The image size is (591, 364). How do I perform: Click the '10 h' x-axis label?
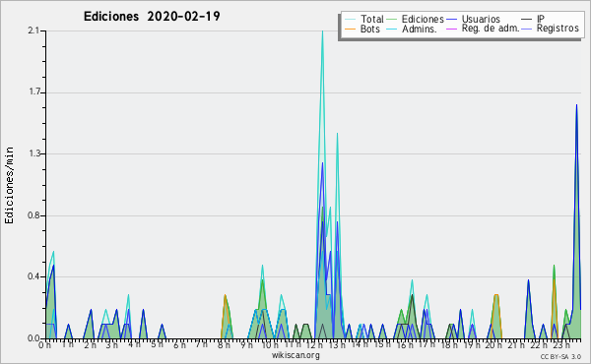[x=270, y=345]
